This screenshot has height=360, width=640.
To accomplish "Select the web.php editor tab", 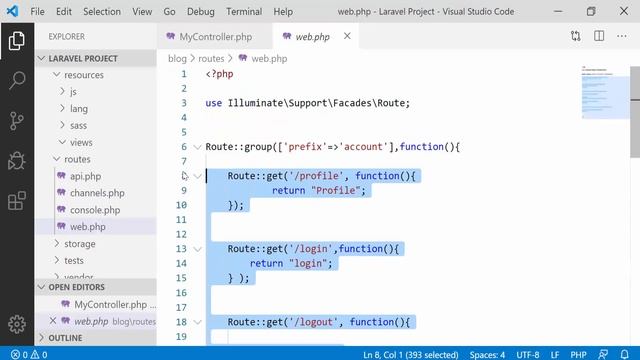I will click(313, 36).
